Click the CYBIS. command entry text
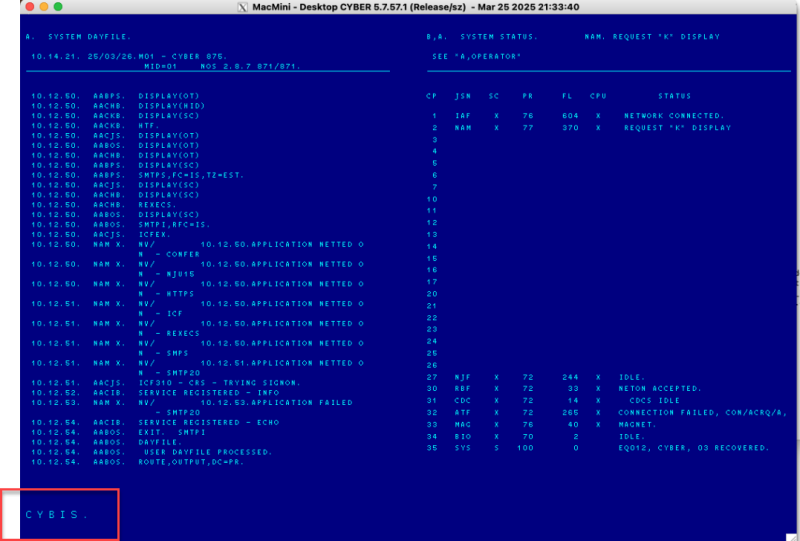The image size is (800, 541). pos(57,514)
